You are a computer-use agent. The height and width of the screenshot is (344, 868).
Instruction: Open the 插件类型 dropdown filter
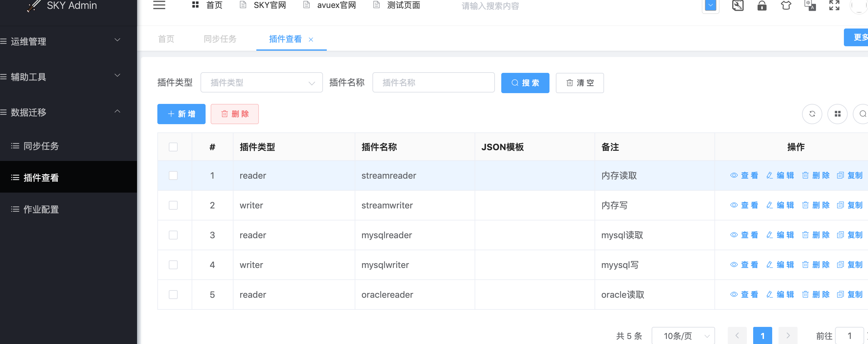click(x=261, y=82)
